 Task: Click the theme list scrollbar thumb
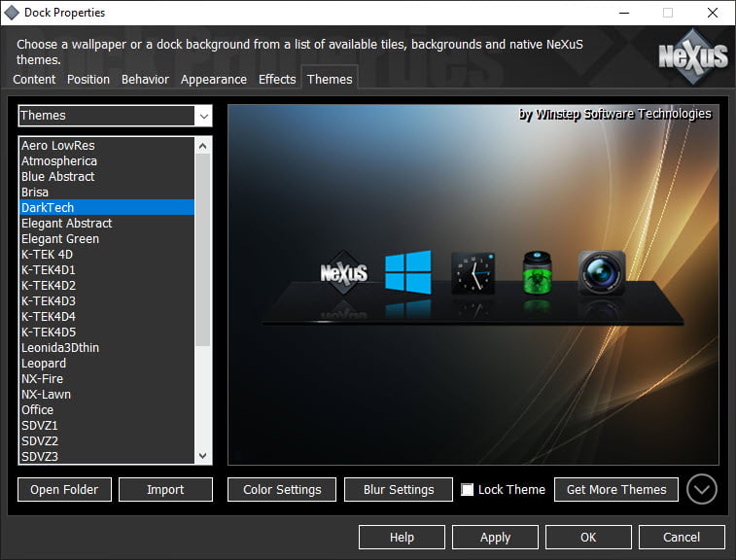203,250
